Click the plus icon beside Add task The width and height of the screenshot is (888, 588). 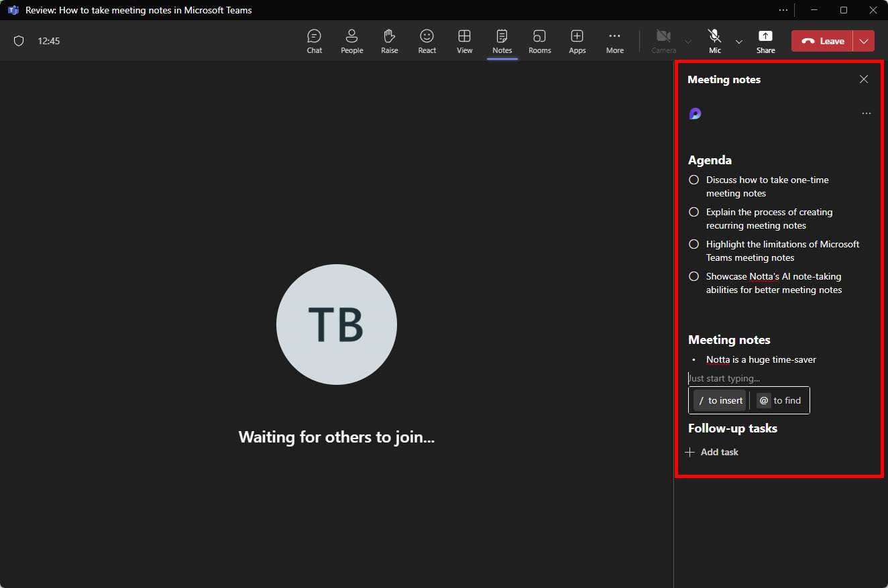(x=689, y=453)
